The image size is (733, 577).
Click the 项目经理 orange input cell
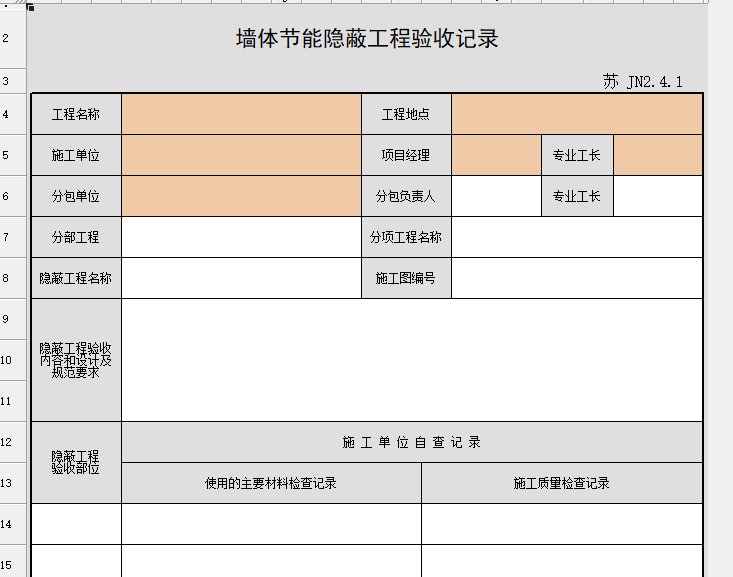point(496,155)
